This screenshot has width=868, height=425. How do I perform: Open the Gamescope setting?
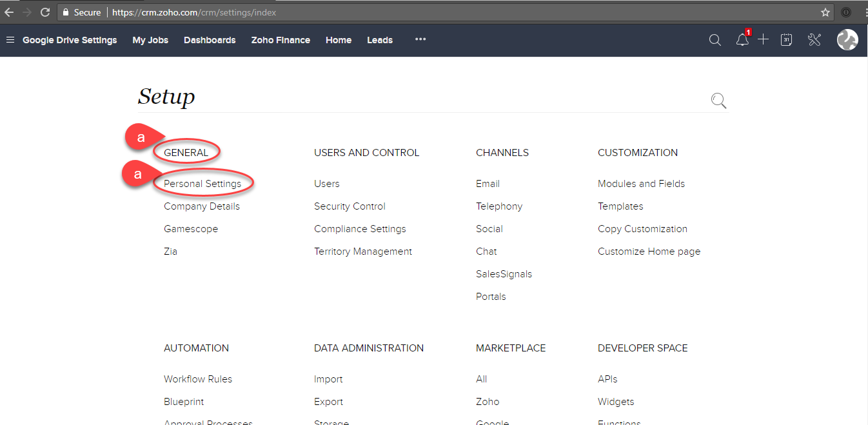click(x=191, y=229)
